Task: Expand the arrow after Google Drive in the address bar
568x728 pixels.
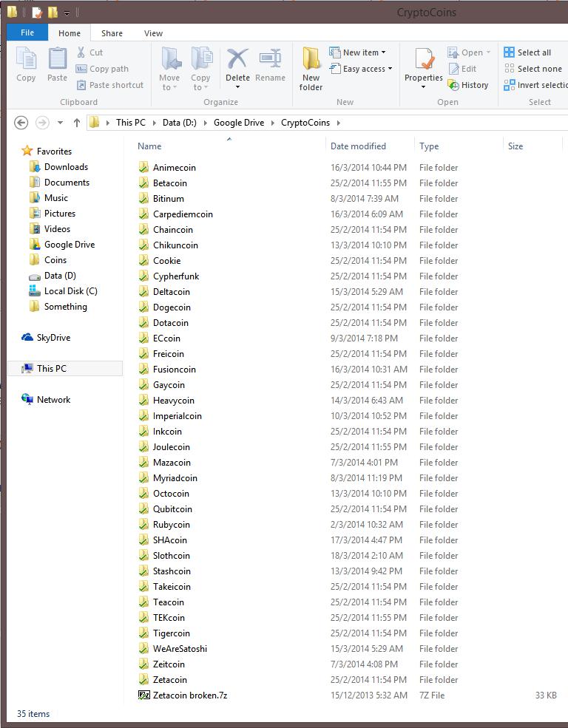Action: [x=273, y=123]
